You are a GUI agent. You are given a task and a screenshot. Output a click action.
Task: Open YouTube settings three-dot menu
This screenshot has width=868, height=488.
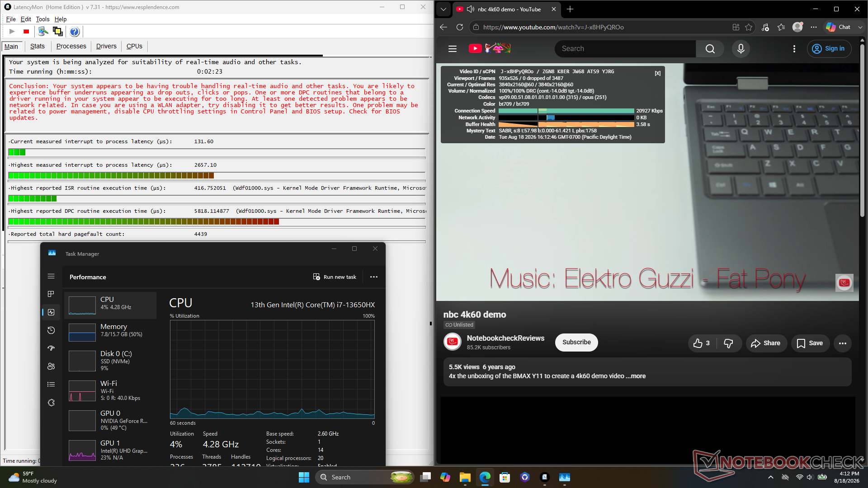click(x=794, y=49)
